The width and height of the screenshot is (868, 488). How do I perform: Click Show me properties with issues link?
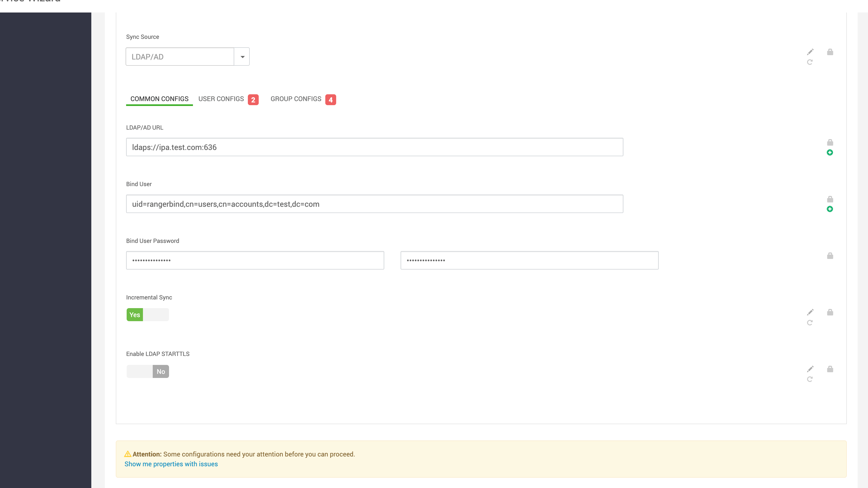(171, 464)
